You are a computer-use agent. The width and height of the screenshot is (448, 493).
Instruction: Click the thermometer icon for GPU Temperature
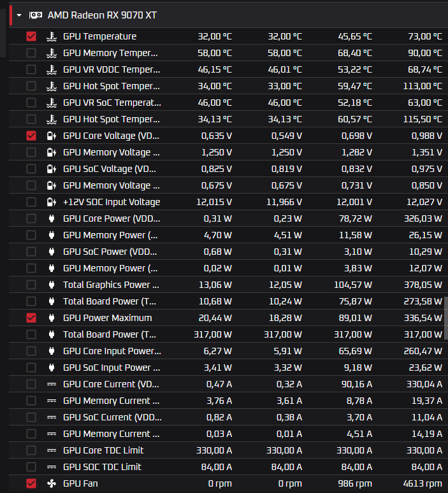coord(52,36)
